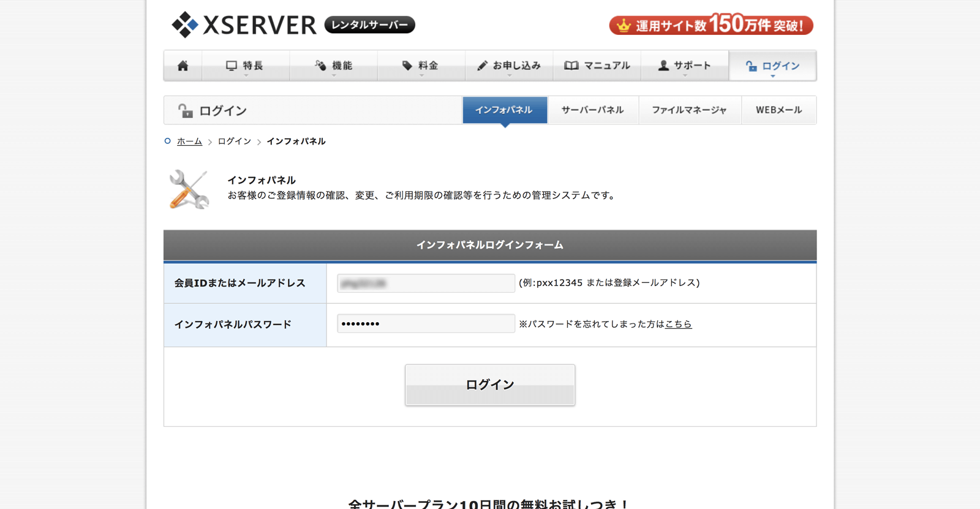
Task: Click the インフォパネル bold heading
Action: tap(262, 180)
